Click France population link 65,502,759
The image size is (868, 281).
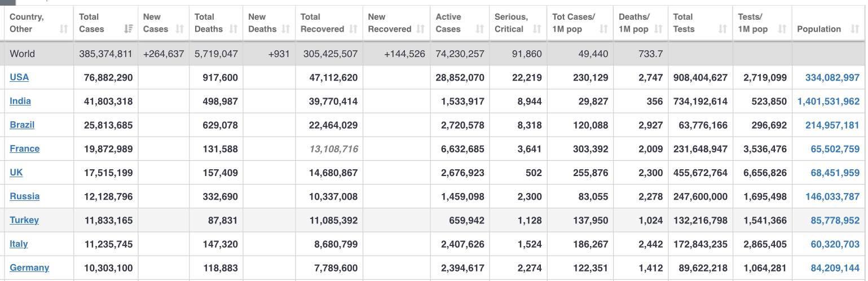(x=835, y=149)
